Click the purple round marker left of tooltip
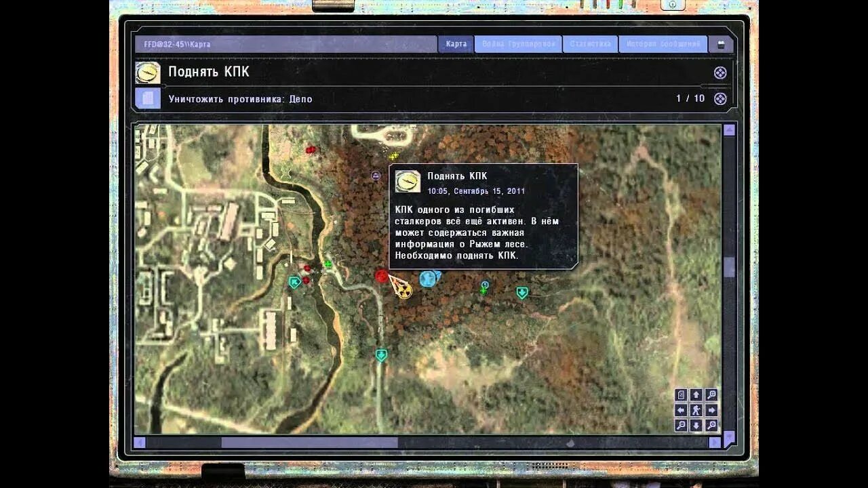 click(376, 176)
